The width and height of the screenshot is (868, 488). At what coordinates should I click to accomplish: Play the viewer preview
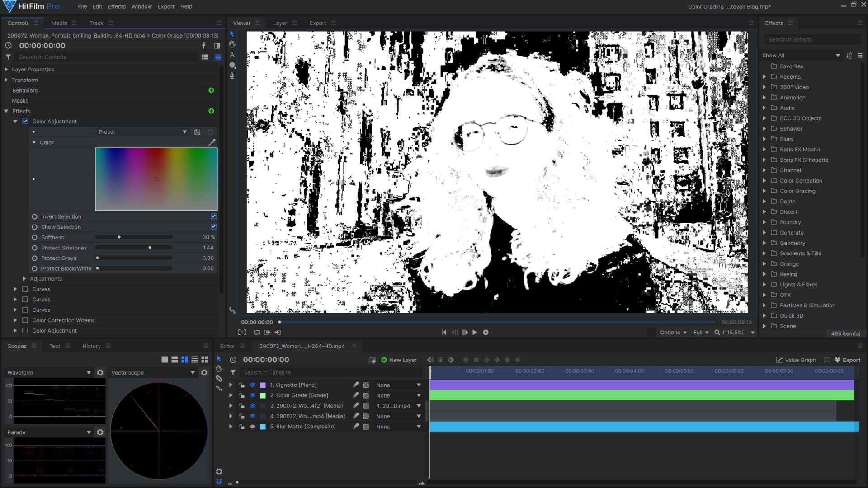475,333
